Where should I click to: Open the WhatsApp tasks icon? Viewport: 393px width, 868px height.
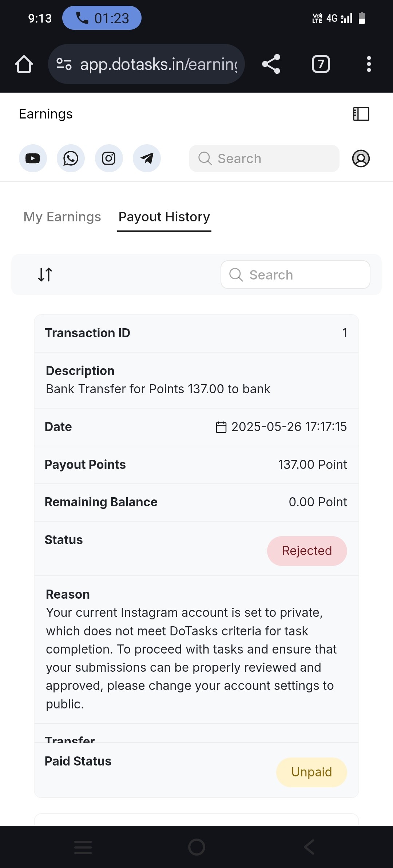tap(71, 158)
